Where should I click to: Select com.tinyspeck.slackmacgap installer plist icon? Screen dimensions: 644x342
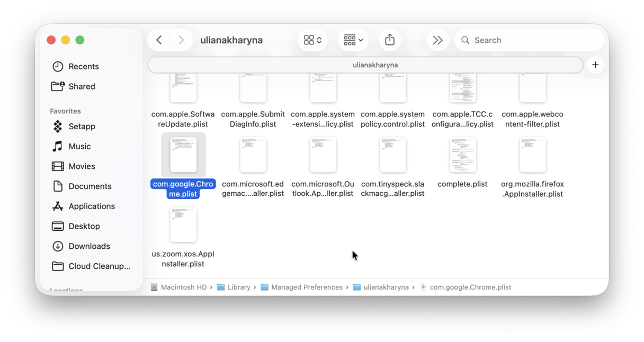point(393,155)
